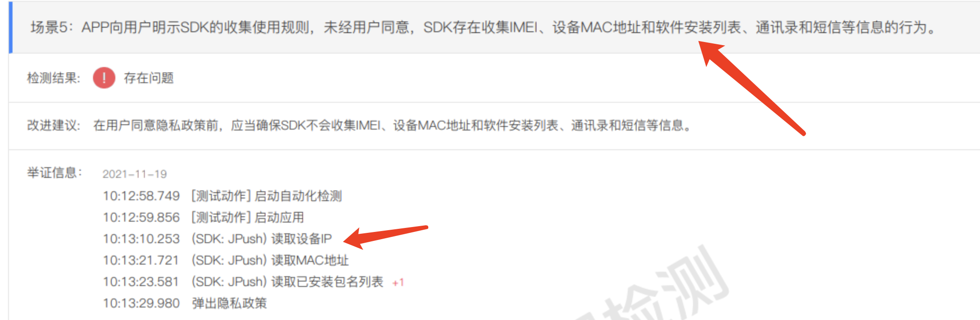Click the 改进建议 label
This screenshot has height=320, width=980.
(54, 125)
